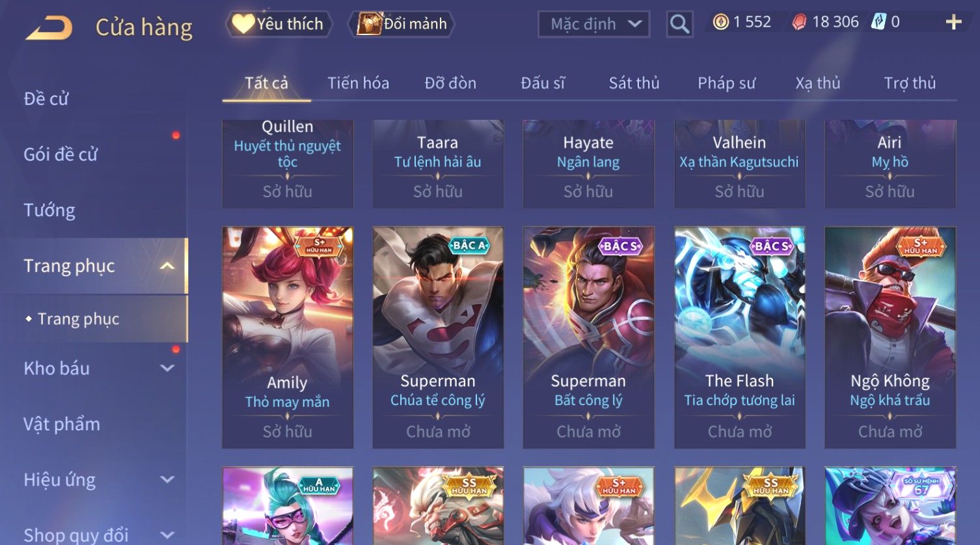Open Tướng in the sidebar
980x545 pixels.
click(49, 210)
